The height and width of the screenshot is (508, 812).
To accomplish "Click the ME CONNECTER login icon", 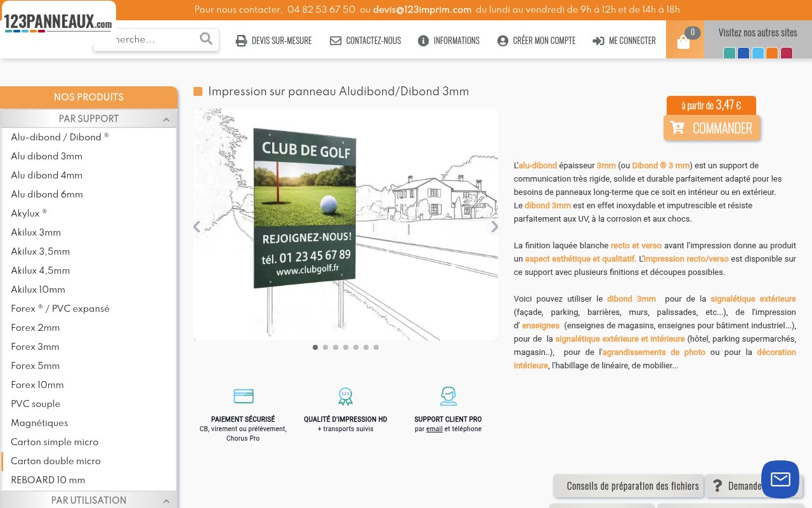I will pos(597,40).
